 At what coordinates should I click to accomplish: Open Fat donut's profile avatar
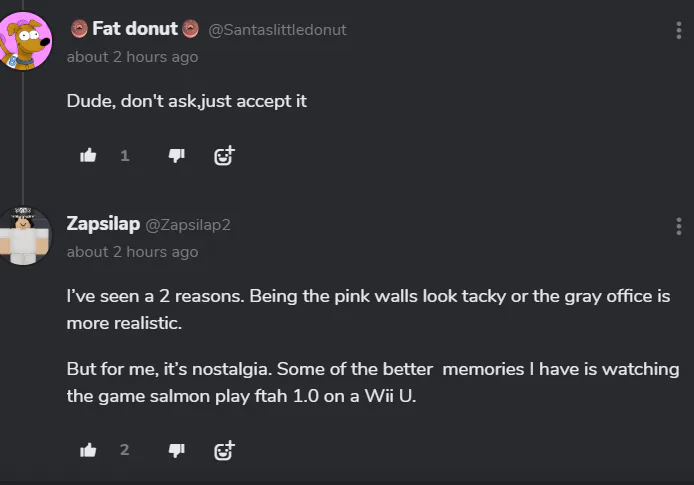[24, 40]
